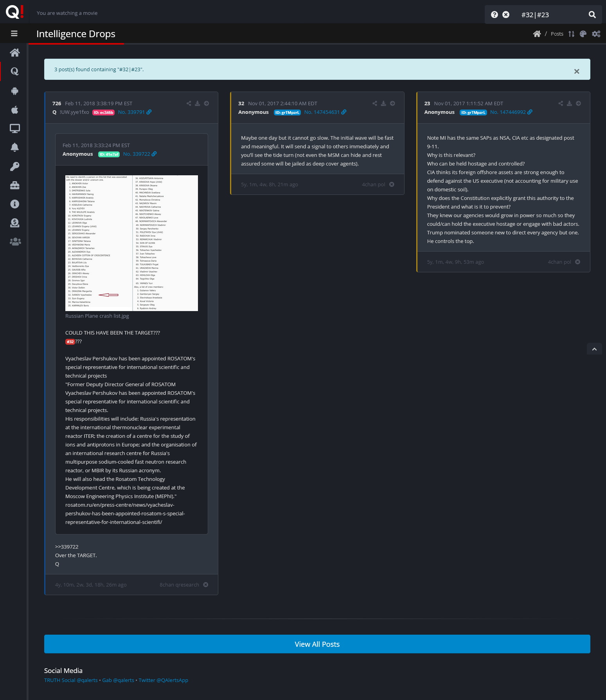
Task: Click the #32 red tag
Action: (x=70, y=342)
